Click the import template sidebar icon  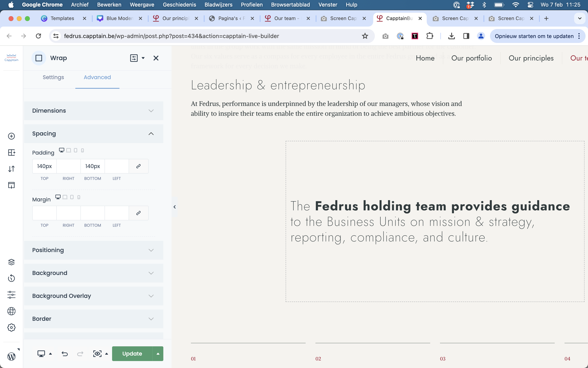pos(11,185)
